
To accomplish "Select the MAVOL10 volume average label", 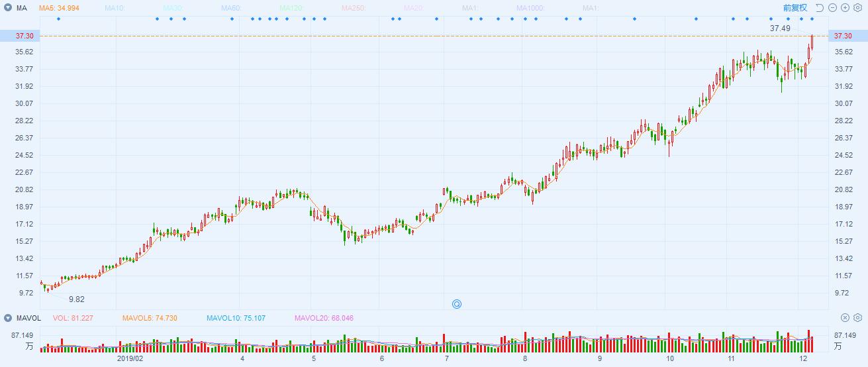I will (x=236, y=318).
